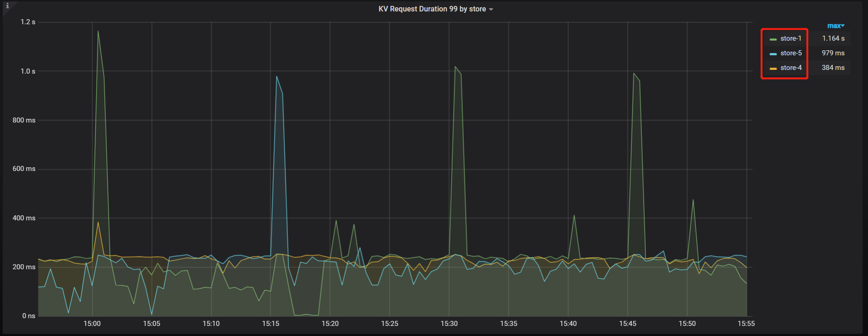The height and width of the screenshot is (336, 868).
Task: Click the 15:25 time axis label
Action: click(x=390, y=324)
